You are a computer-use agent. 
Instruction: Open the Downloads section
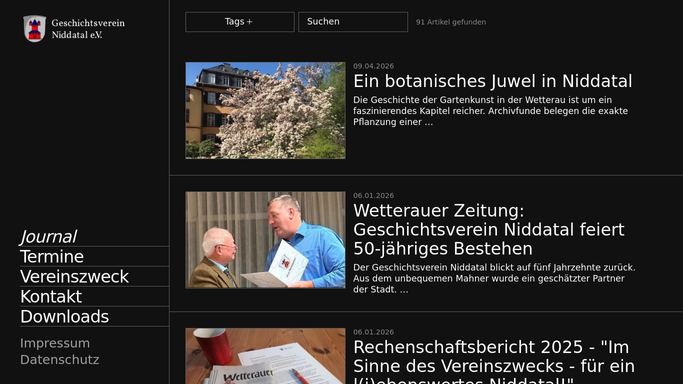point(64,317)
